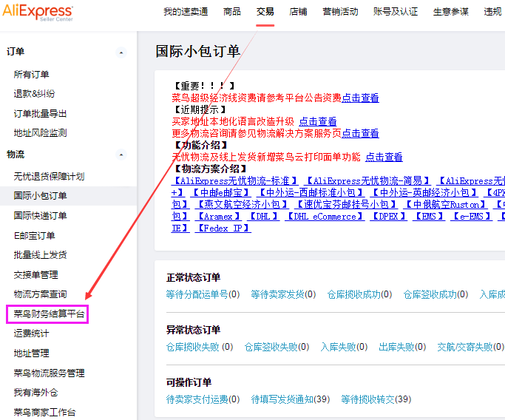
Task: Select the 交易 top menu tab
Action: [x=265, y=12]
